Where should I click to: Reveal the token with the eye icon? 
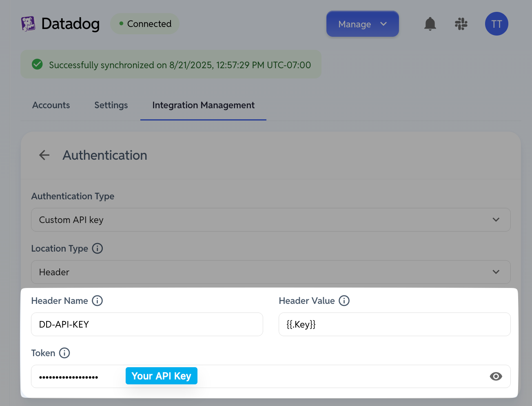[496, 377]
